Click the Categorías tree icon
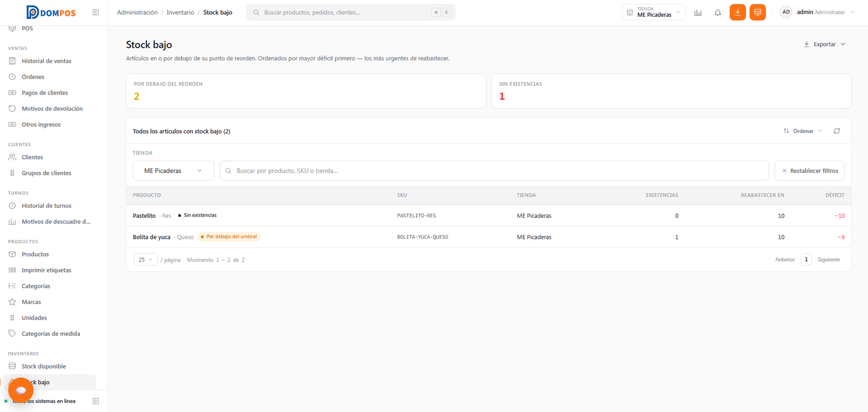868x412 pixels. [x=12, y=286]
